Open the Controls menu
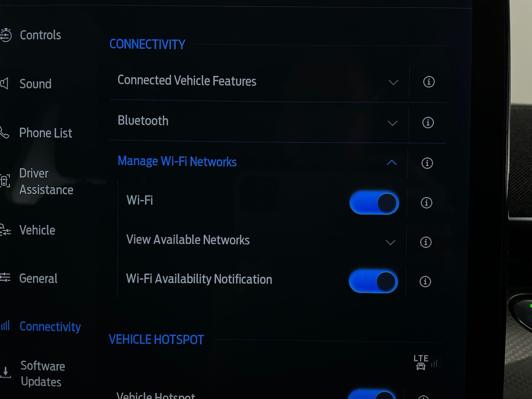 point(40,35)
